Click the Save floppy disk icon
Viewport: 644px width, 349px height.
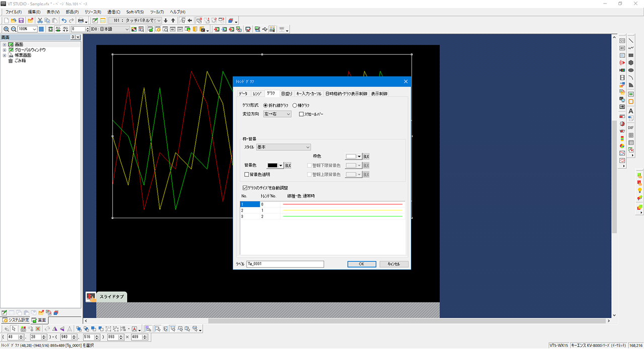[21, 20]
